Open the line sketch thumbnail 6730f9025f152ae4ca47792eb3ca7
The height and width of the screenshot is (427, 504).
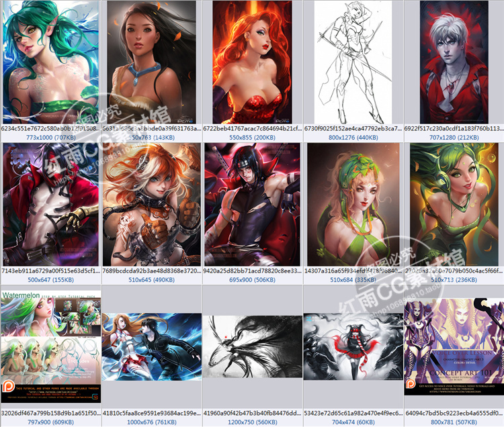pyautogui.click(x=353, y=62)
